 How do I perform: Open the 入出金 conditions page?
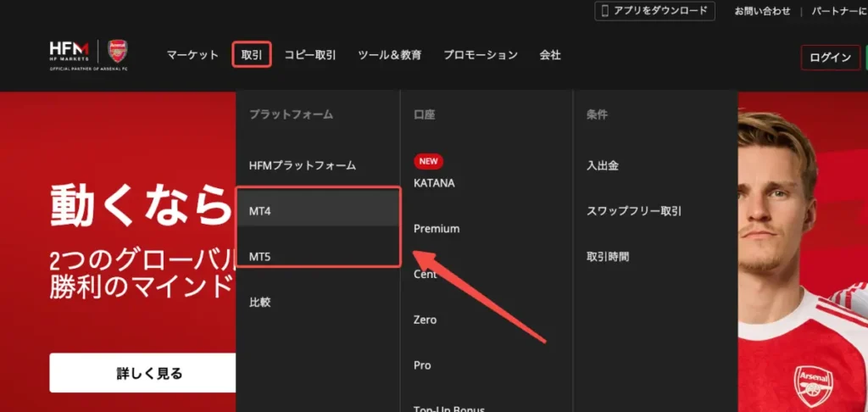tap(603, 165)
